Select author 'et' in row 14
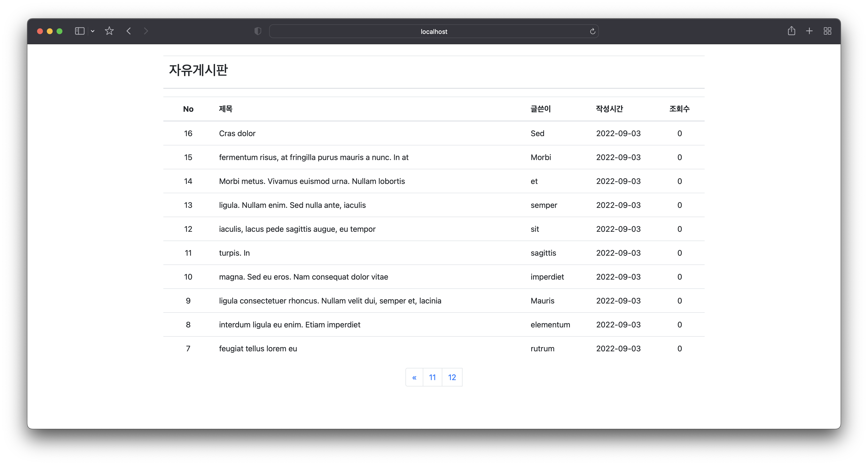This screenshot has height=465, width=868. click(x=534, y=181)
